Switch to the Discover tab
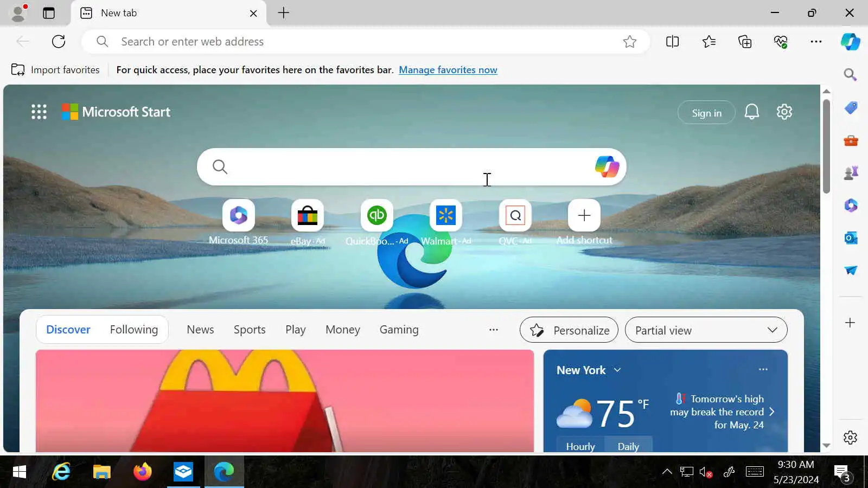The width and height of the screenshot is (868, 488). coord(68,330)
